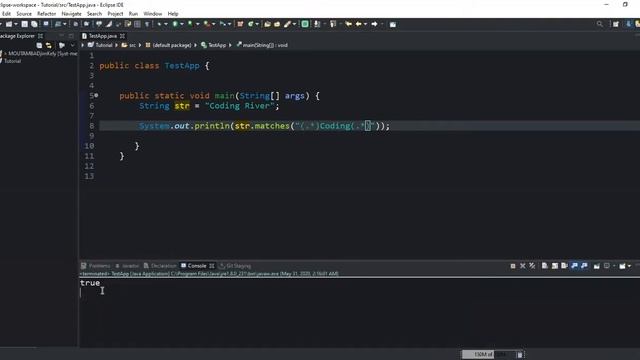This screenshot has width=640, height=360.
Task: Switch to the Problems tab
Action: point(96,266)
